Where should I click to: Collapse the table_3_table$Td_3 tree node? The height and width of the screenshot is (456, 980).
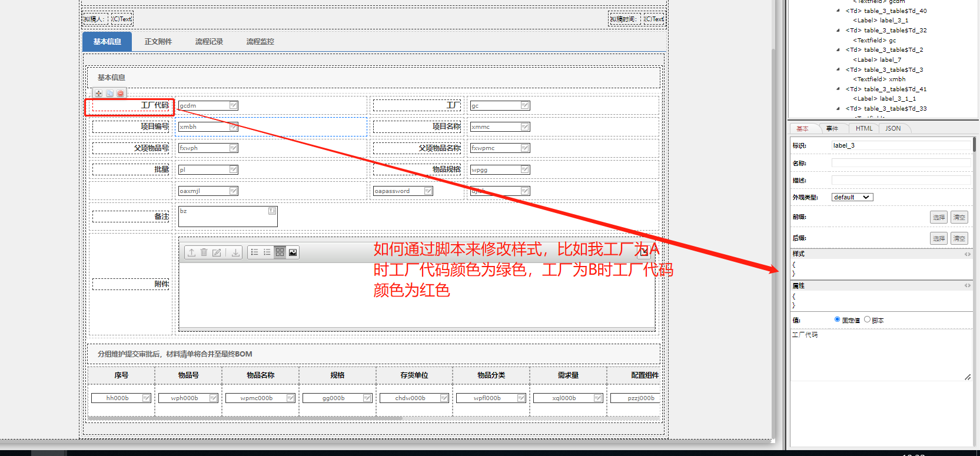(x=838, y=69)
